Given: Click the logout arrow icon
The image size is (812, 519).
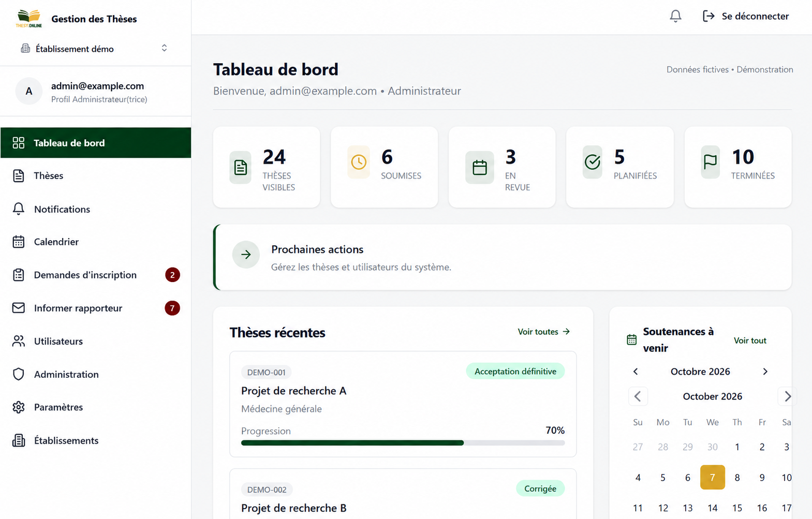Looking at the screenshot, I should tap(708, 16).
